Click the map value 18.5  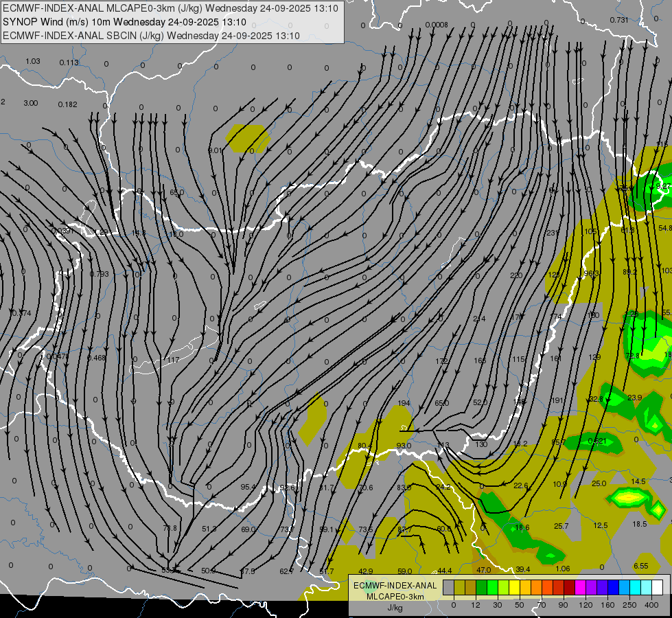coord(640,524)
